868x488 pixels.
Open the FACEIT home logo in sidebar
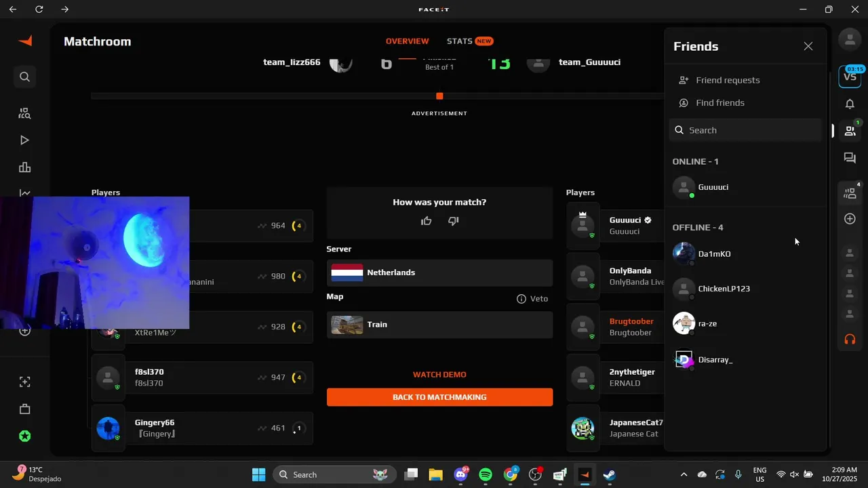click(x=25, y=41)
